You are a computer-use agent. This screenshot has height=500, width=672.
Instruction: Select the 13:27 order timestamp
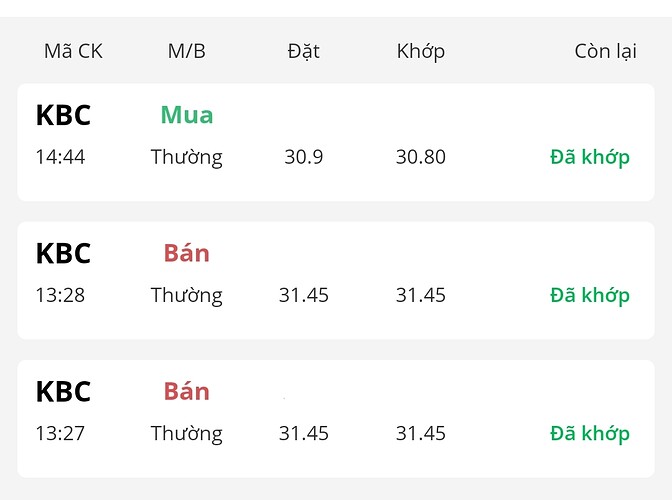(60, 433)
